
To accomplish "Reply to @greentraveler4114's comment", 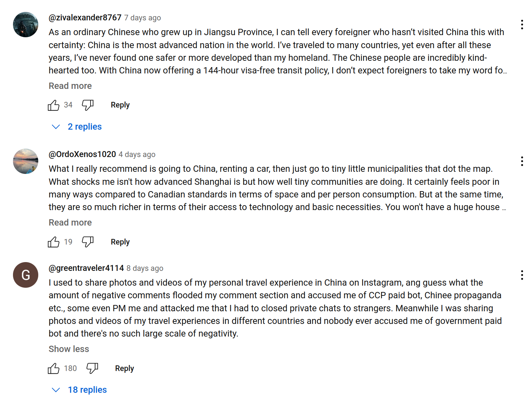I will [x=125, y=369].
